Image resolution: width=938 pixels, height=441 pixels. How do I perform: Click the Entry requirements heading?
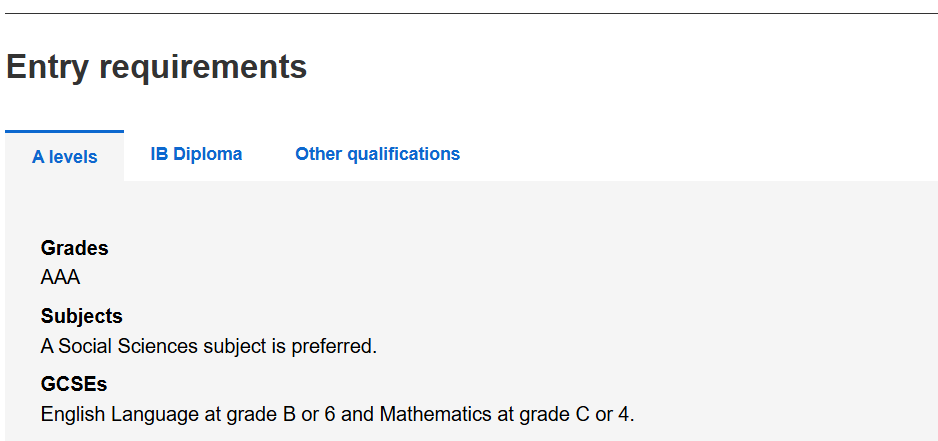click(156, 67)
